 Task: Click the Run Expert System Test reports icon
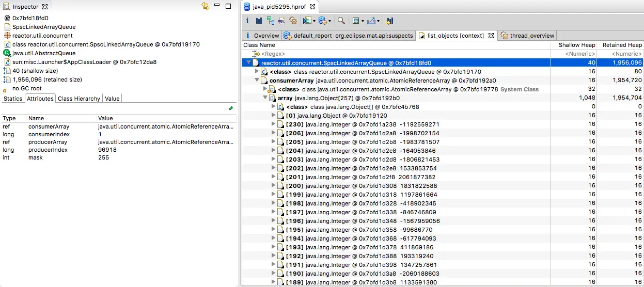[x=307, y=21]
